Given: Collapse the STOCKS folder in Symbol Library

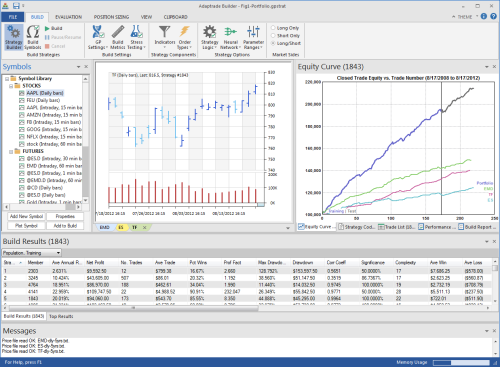Looking at the screenshot, I should tap(11, 86).
